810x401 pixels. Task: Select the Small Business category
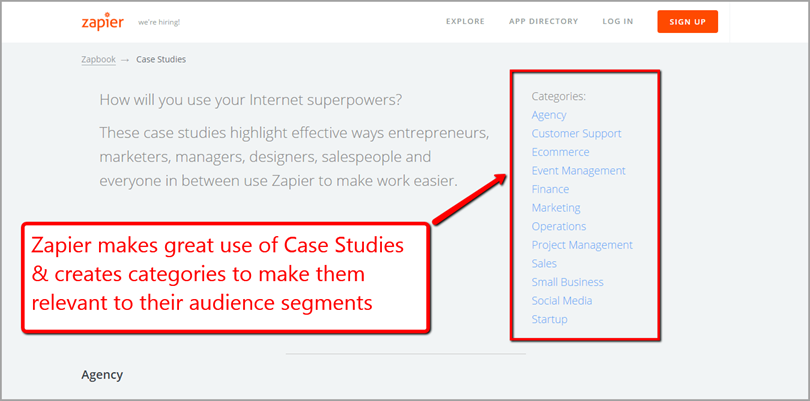click(x=568, y=282)
